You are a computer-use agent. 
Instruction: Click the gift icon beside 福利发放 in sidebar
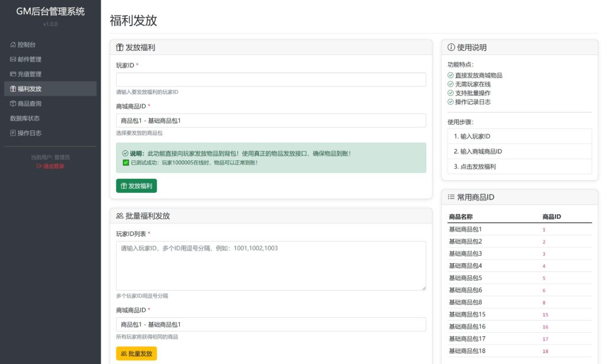(13, 89)
